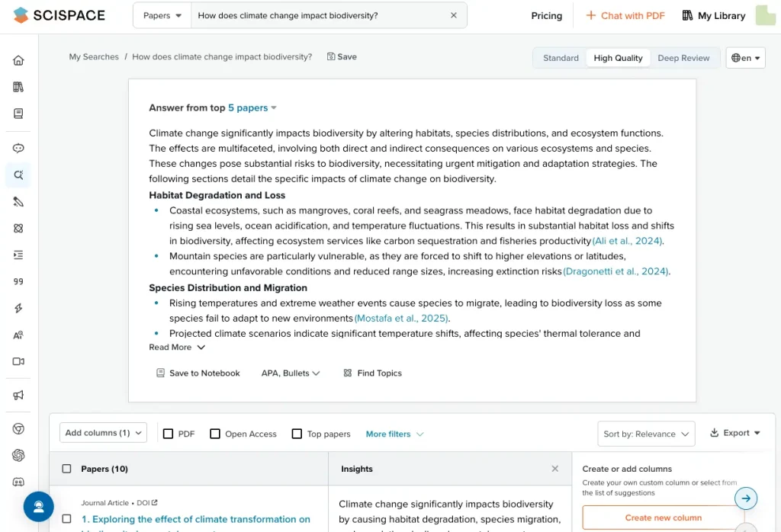Image resolution: width=781 pixels, height=532 pixels.
Task: Expand the APA, Bullets format dropdown
Action: tap(291, 373)
